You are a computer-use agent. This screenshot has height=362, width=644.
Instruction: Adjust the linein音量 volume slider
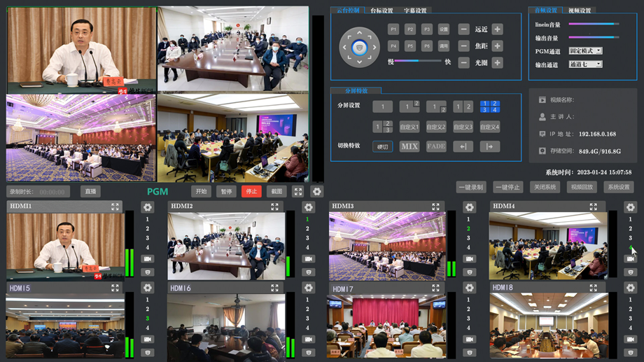click(x=593, y=25)
